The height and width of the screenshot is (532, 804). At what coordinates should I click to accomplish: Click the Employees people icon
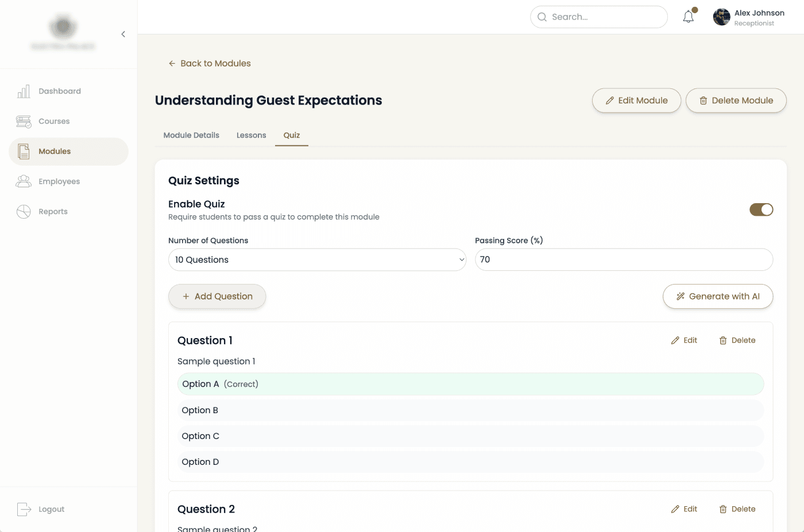point(24,181)
